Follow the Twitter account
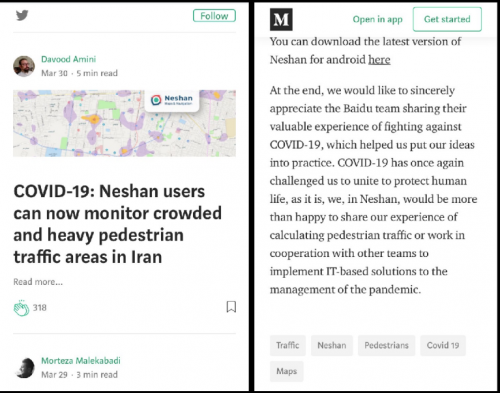 pos(214,16)
